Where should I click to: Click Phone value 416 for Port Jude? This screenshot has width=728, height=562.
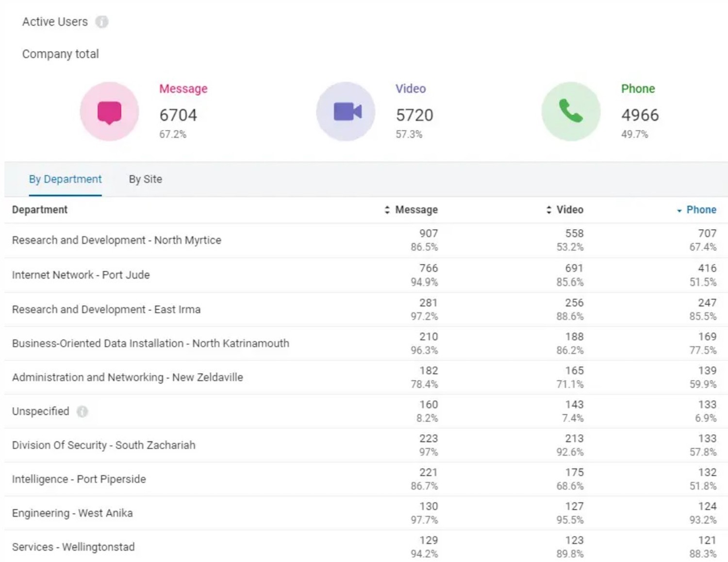(x=707, y=268)
